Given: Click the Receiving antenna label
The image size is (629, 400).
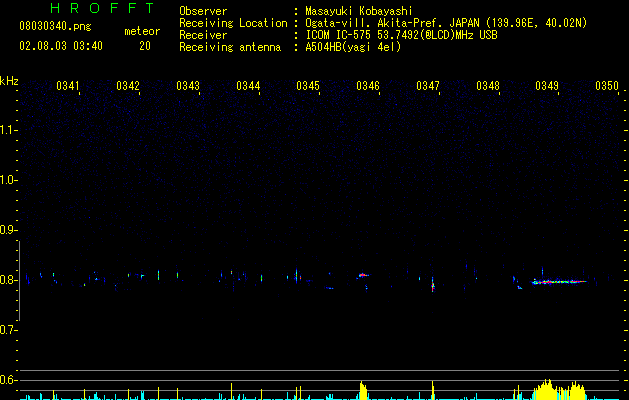Looking at the screenshot, I should (230, 47).
